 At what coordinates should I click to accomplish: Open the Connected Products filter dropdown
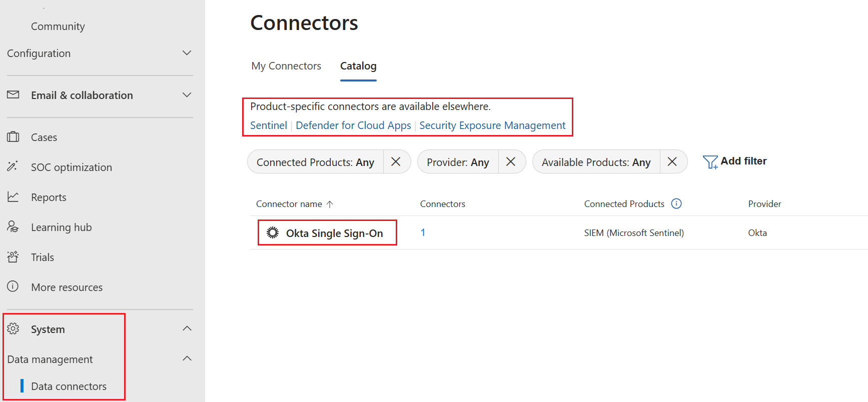(x=315, y=162)
